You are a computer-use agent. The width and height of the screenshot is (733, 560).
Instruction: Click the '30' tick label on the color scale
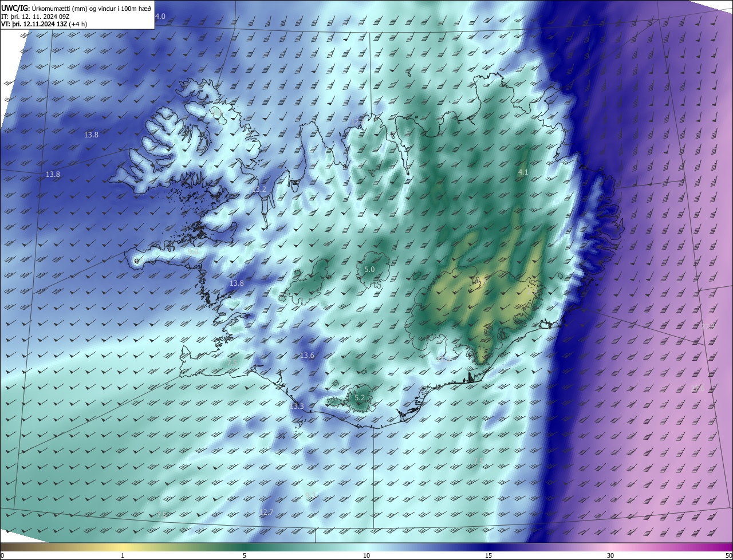tap(610, 555)
